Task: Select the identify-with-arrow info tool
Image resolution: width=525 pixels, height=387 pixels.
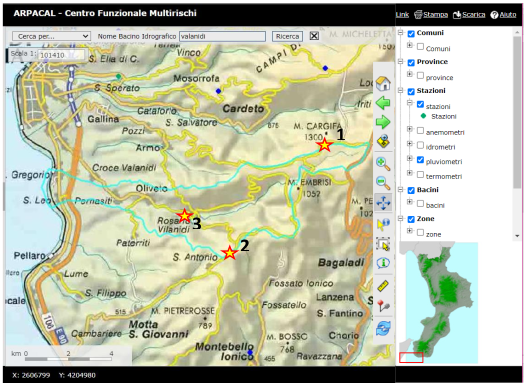Action: point(383,225)
